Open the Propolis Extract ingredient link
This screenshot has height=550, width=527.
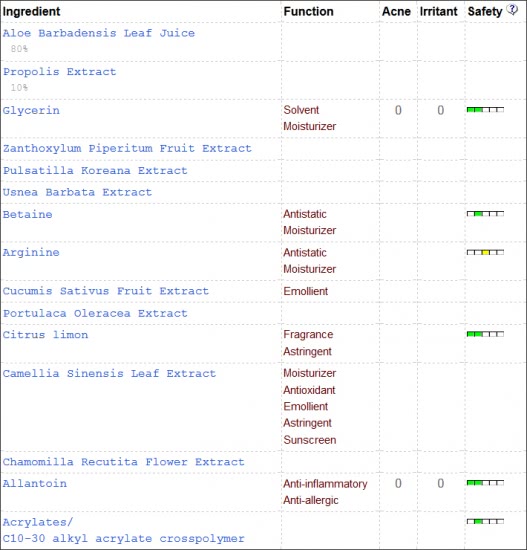(60, 72)
